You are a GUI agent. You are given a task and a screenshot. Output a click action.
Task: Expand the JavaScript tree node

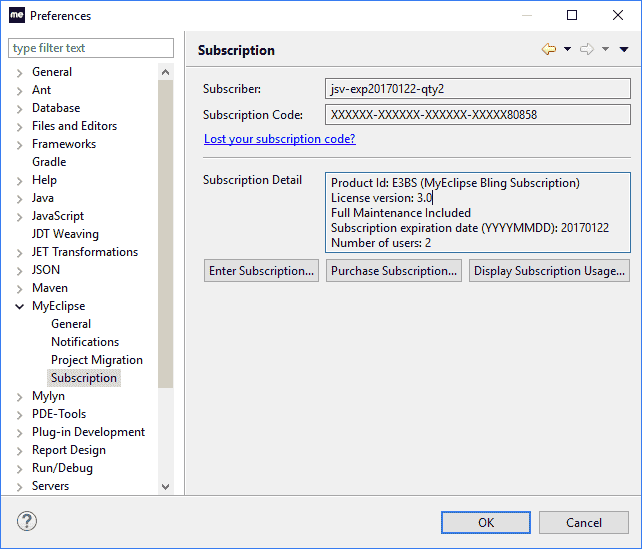[x=19, y=217]
